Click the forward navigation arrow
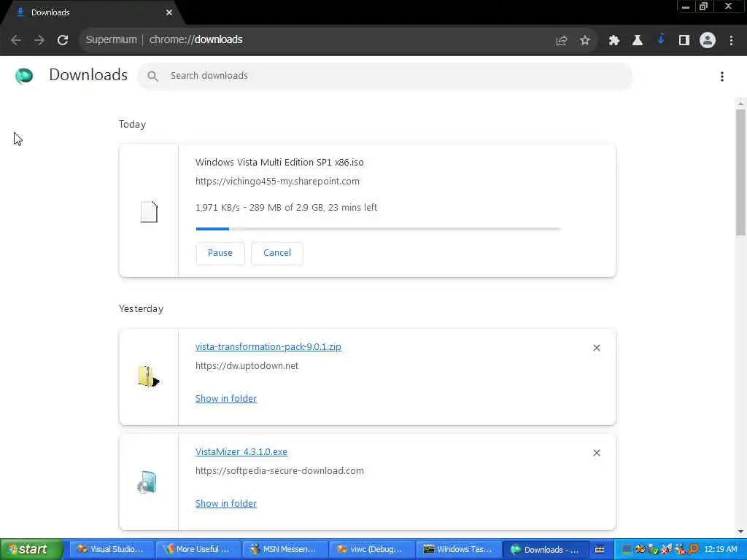 pyautogui.click(x=39, y=40)
